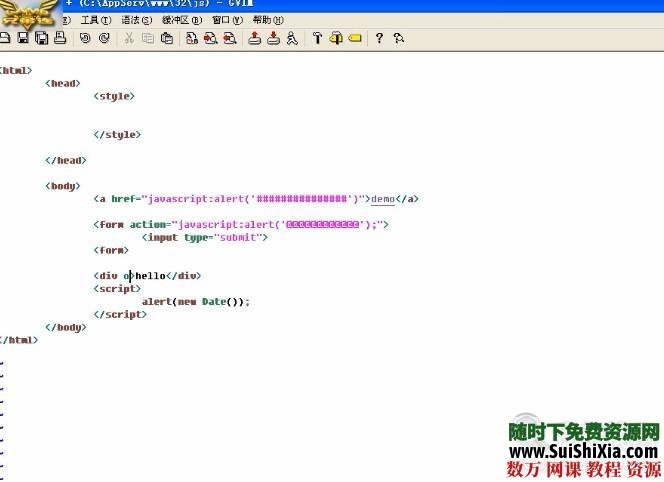Build tags using the yellow tags icon
Image resolution: width=664 pixels, height=482 pixels.
pos(336,38)
